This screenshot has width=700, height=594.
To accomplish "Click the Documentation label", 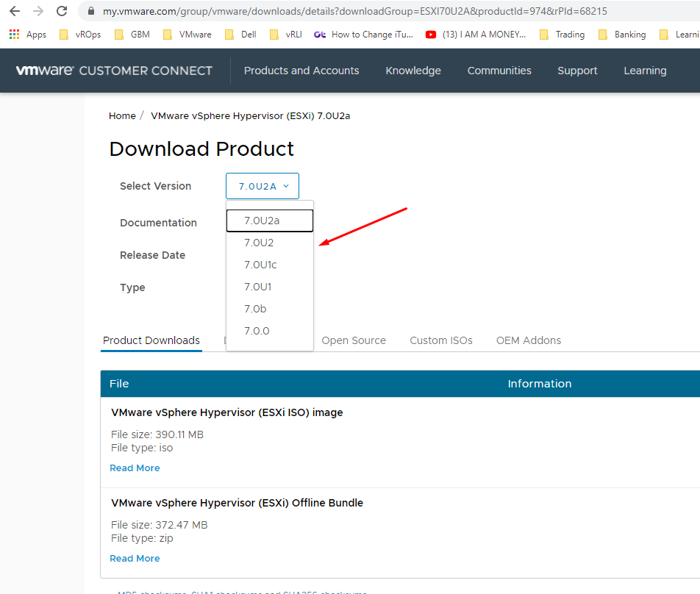I will (x=159, y=223).
